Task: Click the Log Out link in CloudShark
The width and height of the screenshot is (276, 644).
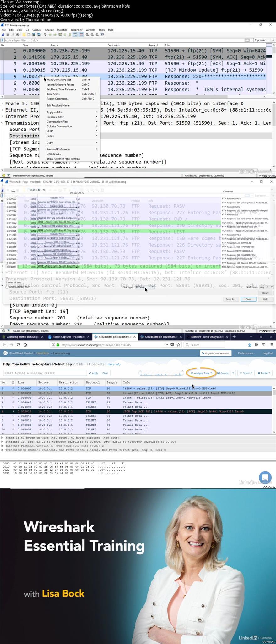Action: click(x=268, y=353)
